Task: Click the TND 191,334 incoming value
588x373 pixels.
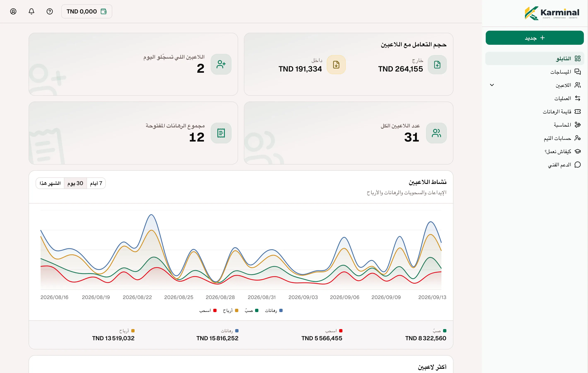Action: [x=300, y=69]
